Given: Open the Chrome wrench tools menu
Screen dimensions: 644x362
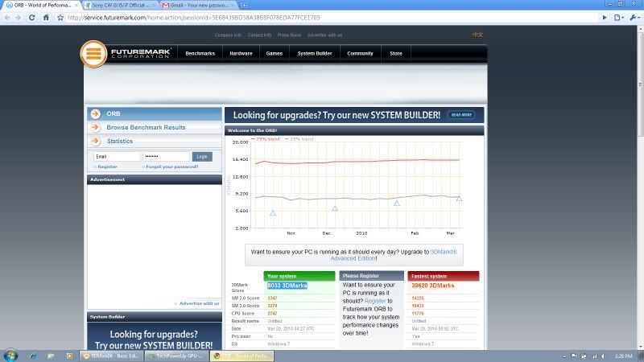Looking at the screenshot, I should pyautogui.click(x=634, y=17).
